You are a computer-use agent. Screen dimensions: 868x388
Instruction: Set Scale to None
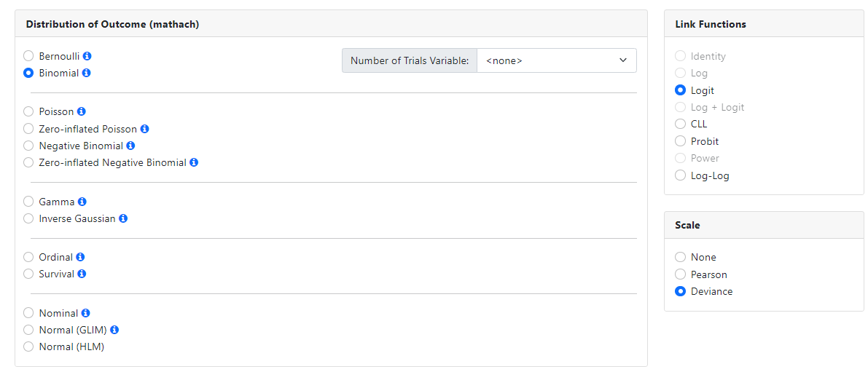680,257
